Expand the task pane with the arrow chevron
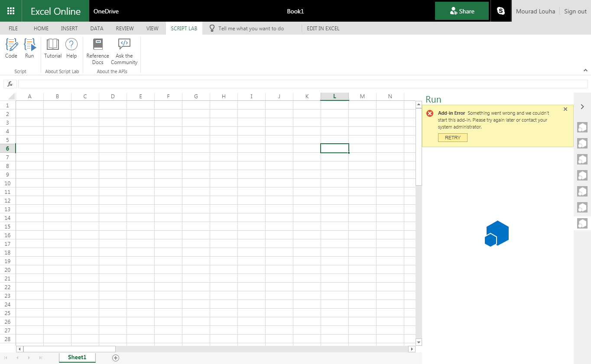The width and height of the screenshot is (591, 364). pyautogui.click(x=582, y=106)
